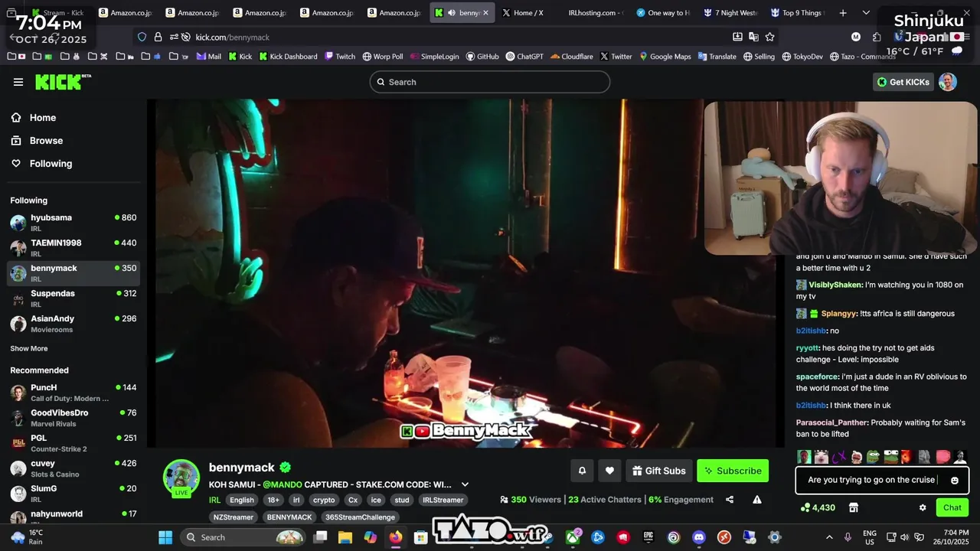This screenshot has width=980, height=551.
Task: Go to Following in Kick sidebar
Action: (x=51, y=164)
